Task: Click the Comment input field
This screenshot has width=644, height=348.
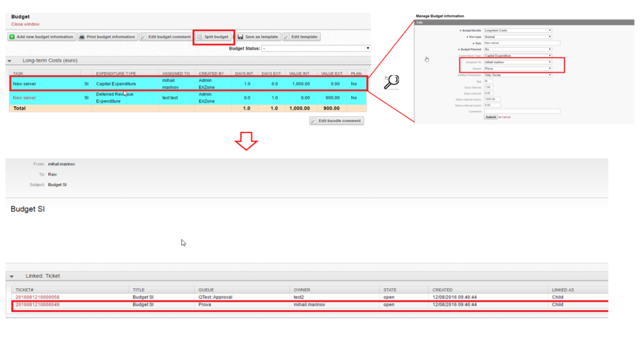Action: click(x=522, y=111)
